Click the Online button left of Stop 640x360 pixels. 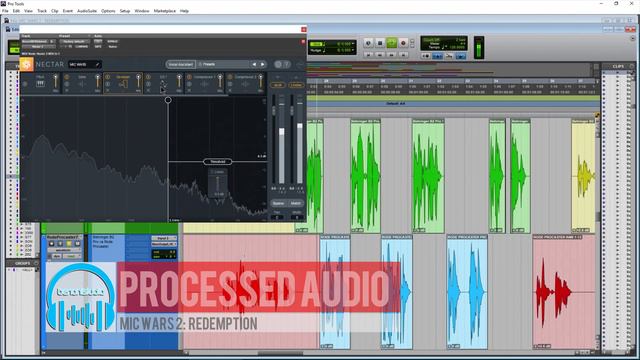pos(368,43)
